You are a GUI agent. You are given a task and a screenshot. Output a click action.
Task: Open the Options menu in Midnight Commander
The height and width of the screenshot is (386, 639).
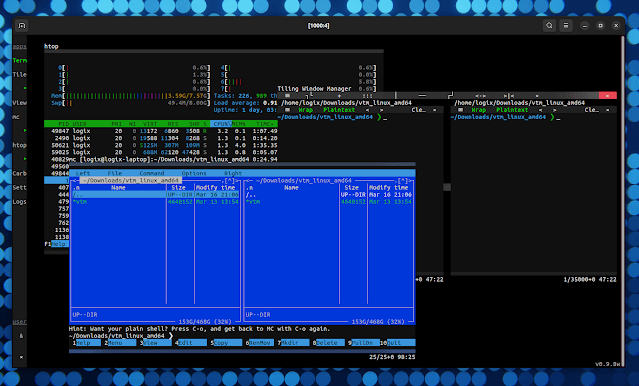coord(194,173)
